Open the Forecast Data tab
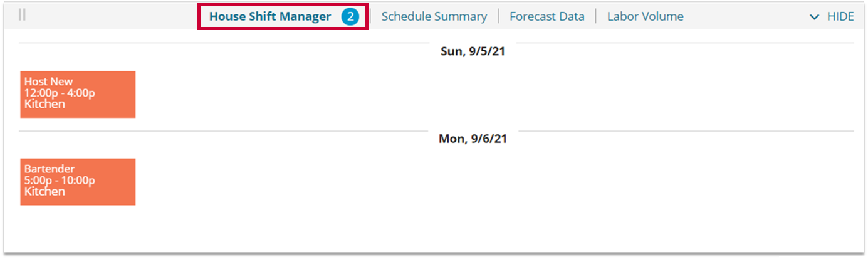The width and height of the screenshot is (868, 259). tap(546, 17)
